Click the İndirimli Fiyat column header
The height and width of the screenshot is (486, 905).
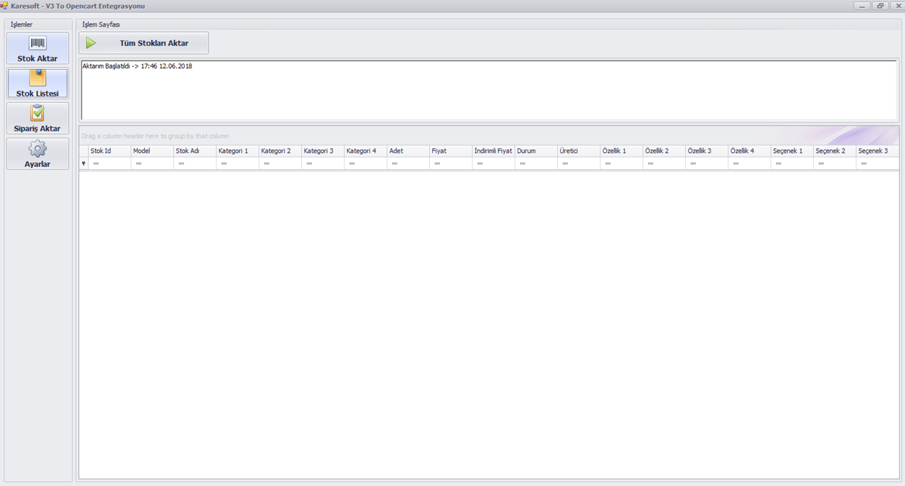493,151
